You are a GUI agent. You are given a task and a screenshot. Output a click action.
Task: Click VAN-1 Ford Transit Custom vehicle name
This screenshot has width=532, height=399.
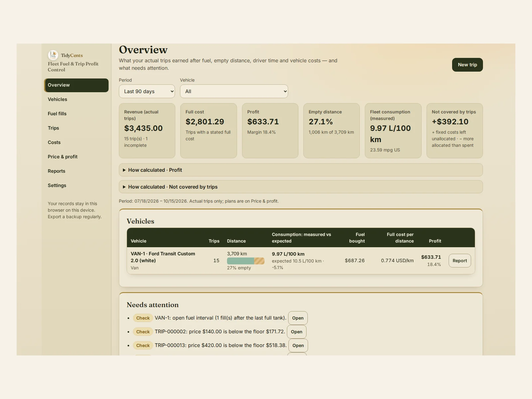[163, 257]
